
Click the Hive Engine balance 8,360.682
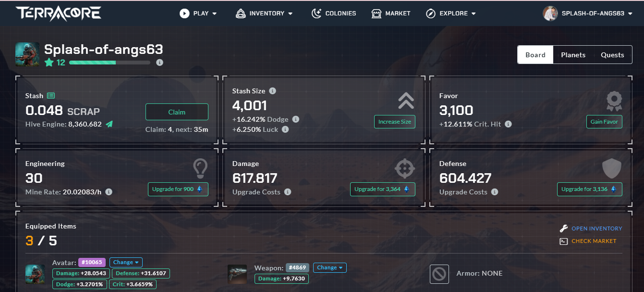click(85, 124)
